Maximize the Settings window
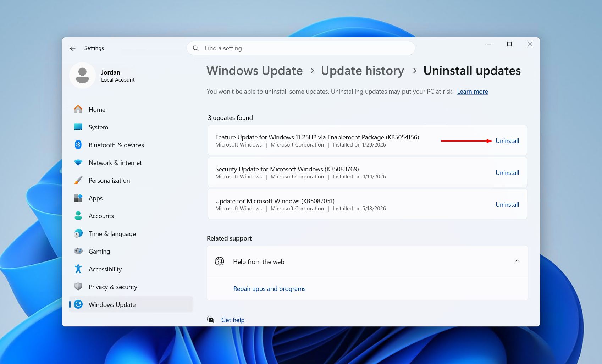The image size is (602, 364). (x=509, y=44)
